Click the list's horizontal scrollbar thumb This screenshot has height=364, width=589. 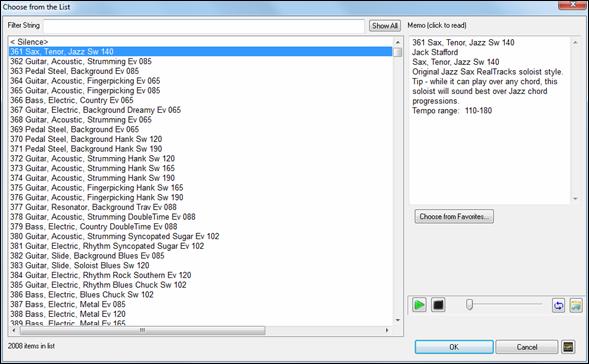142,330
